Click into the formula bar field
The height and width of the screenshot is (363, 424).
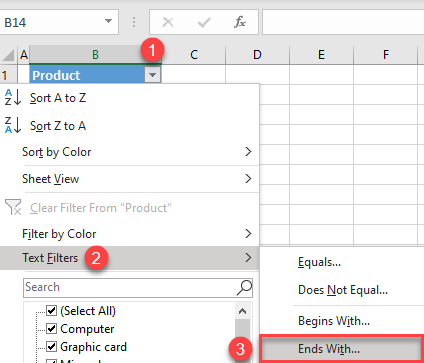pyautogui.click(x=343, y=22)
